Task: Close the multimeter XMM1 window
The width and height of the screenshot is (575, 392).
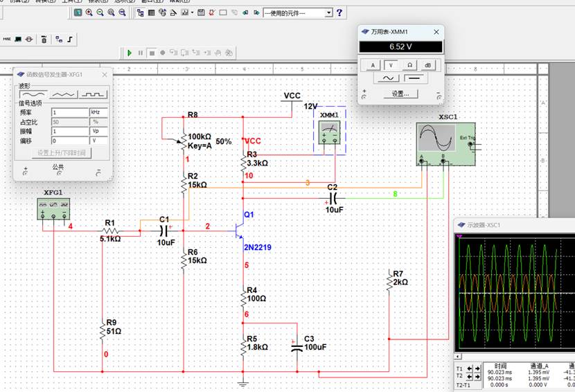Action: (436, 32)
